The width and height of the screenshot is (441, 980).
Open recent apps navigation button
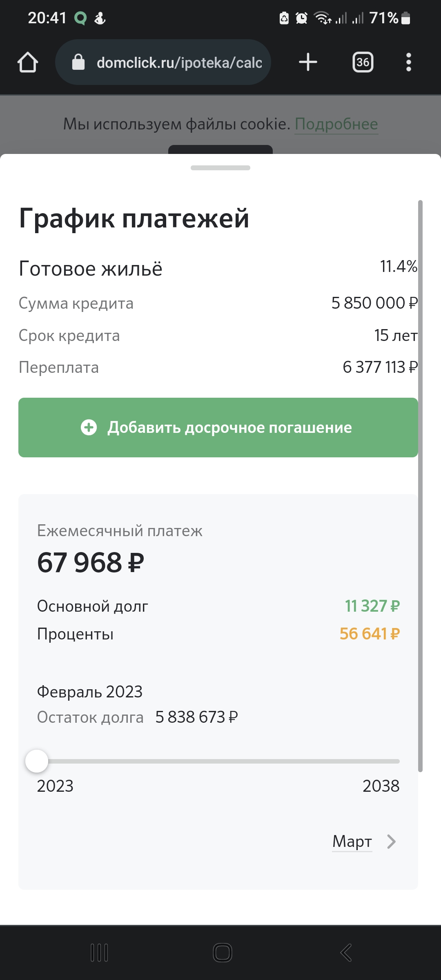point(99,953)
